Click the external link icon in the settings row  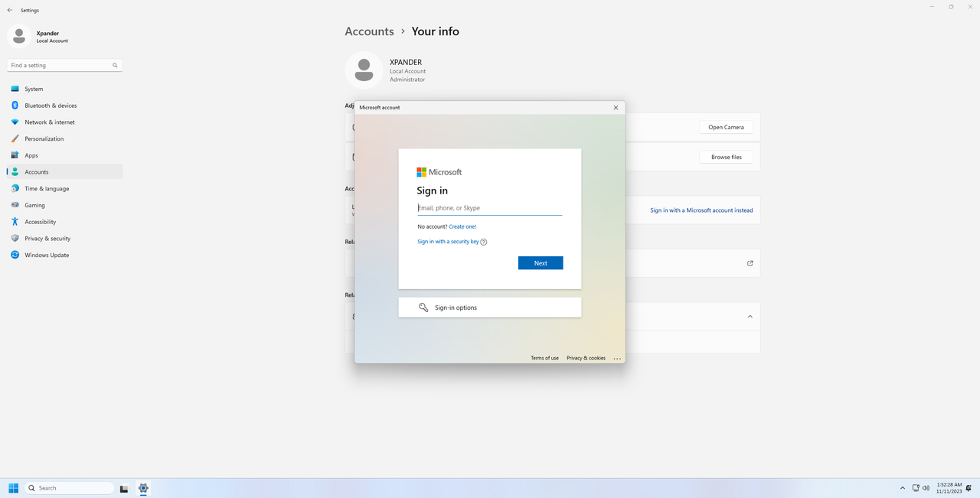click(x=750, y=263)
